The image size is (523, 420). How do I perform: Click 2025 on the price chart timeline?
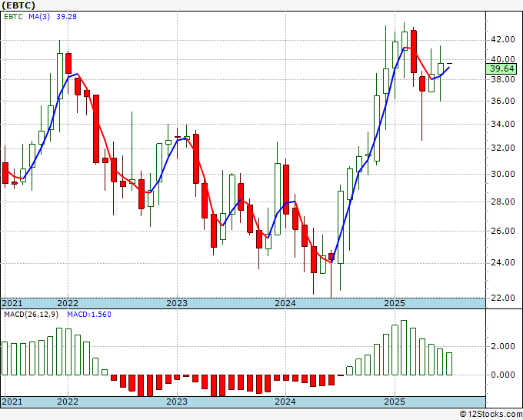click(x=395, y=303)
